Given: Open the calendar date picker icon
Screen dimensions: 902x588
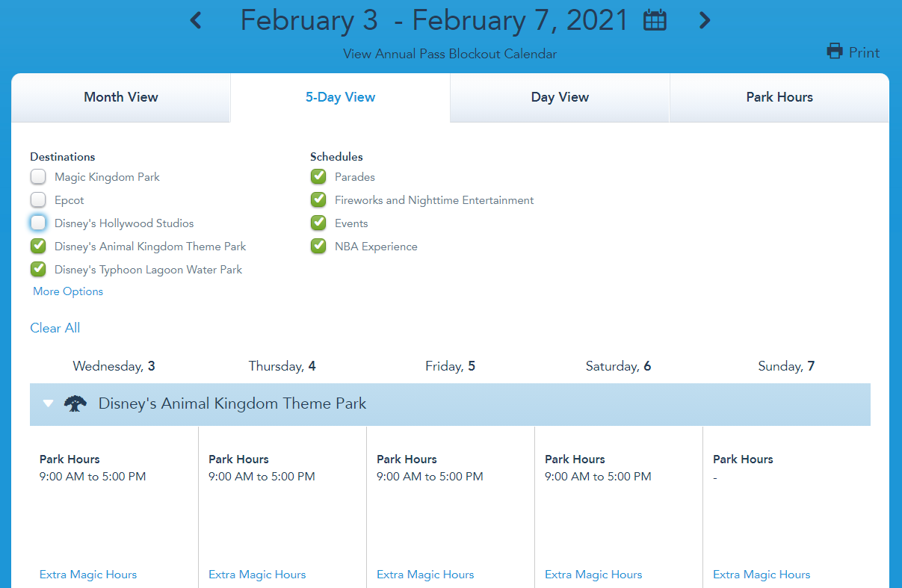Looking at the screenshot, I should click(x=655, y=21).
